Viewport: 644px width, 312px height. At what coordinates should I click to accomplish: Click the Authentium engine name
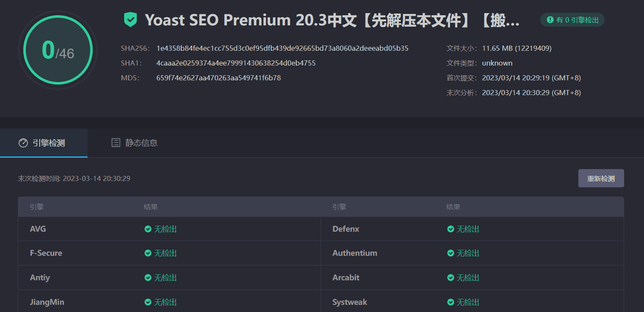click(x=354, y=253)
